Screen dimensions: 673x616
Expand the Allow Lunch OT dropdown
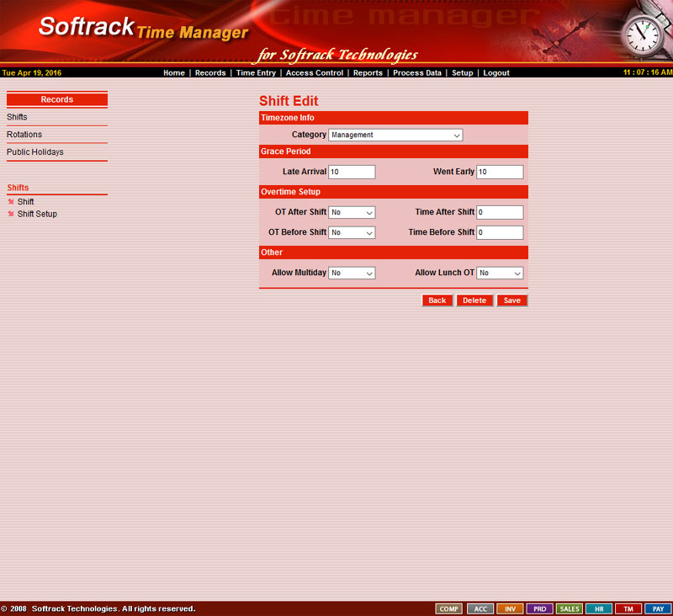pyautogui.click(x=500, y=273)
